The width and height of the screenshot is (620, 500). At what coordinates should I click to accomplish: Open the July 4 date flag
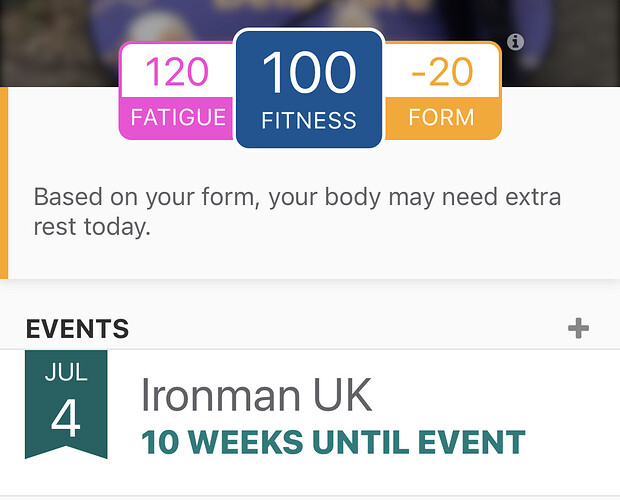click(x=66, y=404)
